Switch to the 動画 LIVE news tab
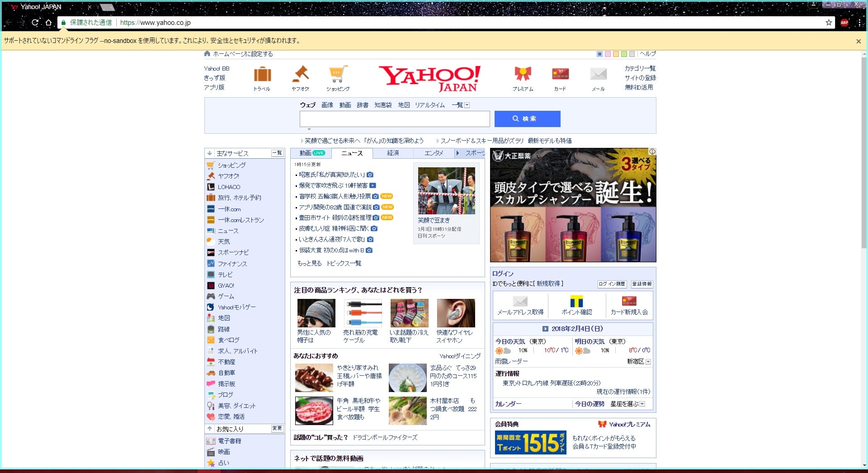 coord(311,153)
